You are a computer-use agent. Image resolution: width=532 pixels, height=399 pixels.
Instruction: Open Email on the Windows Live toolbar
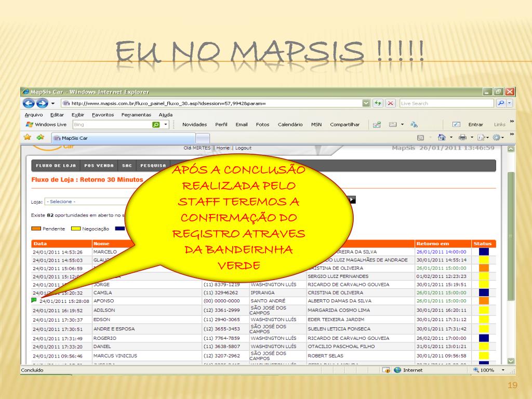click(x=242, y=125)
